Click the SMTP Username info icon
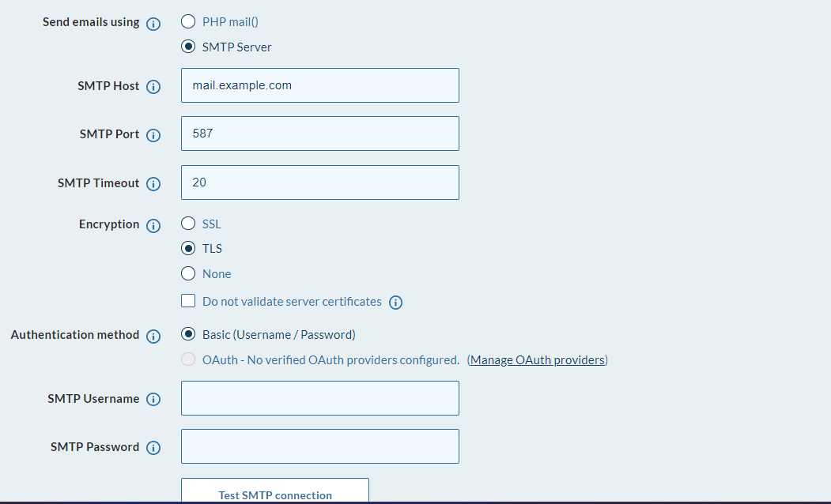Image resolution: width=831 pixels, height=504 pixels. click(155, 400)
